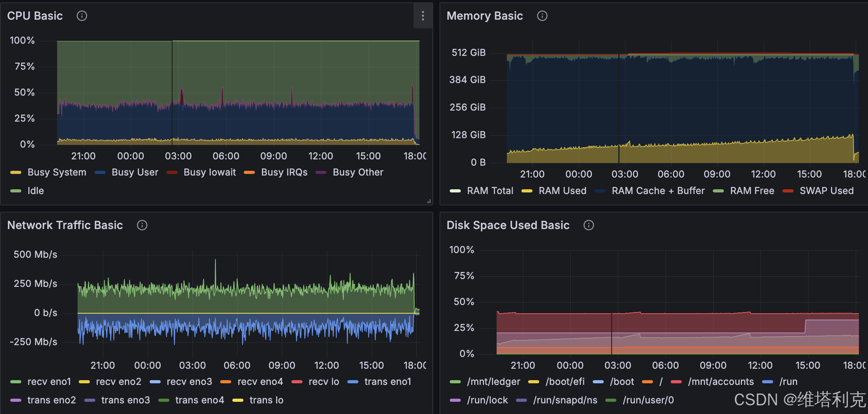This screenshot has height=414, width=868.
Task: Click the yellow RAM Used color swatch
Action: [527, 191]
